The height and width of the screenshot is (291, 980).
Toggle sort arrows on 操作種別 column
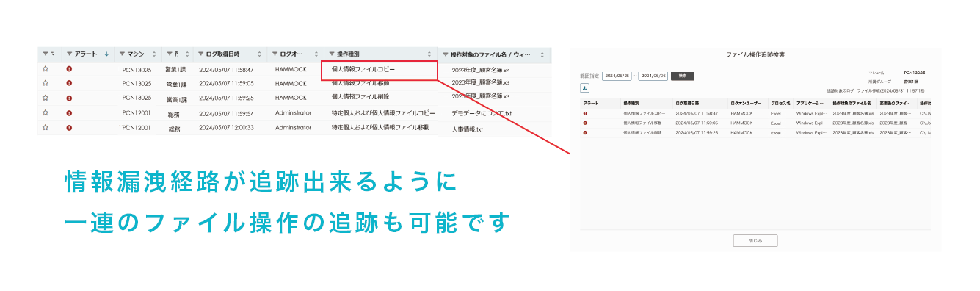[x=429, y=54]
